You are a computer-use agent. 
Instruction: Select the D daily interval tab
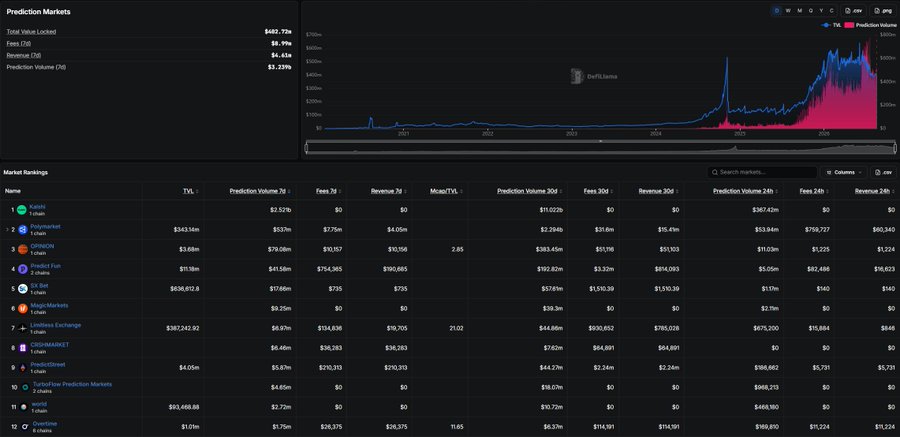point(777,10)
